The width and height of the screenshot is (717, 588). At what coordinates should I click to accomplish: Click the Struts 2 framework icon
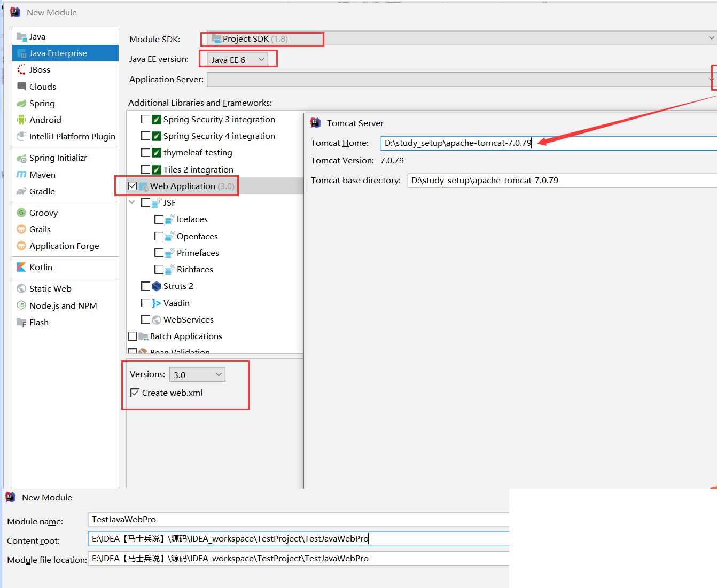157,286
